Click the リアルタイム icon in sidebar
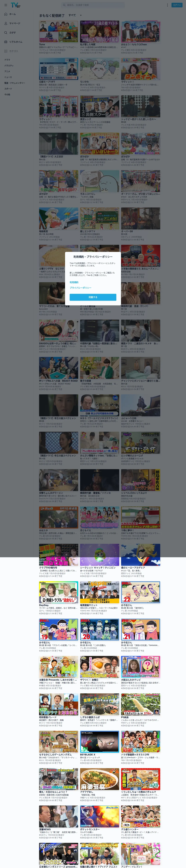186x868 pixels. pos(6,42)
